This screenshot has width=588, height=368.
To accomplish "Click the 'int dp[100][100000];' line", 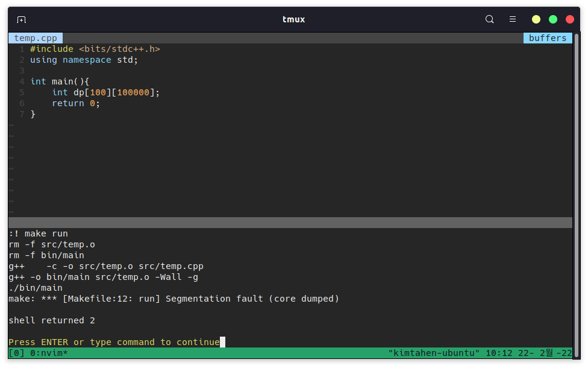I will point(106,93).
